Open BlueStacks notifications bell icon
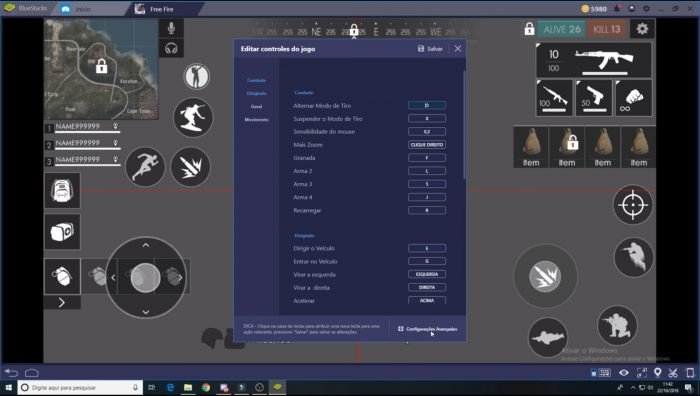 618,8
